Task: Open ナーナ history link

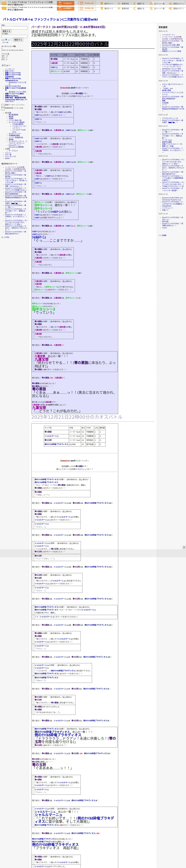Action: point(164,105)
